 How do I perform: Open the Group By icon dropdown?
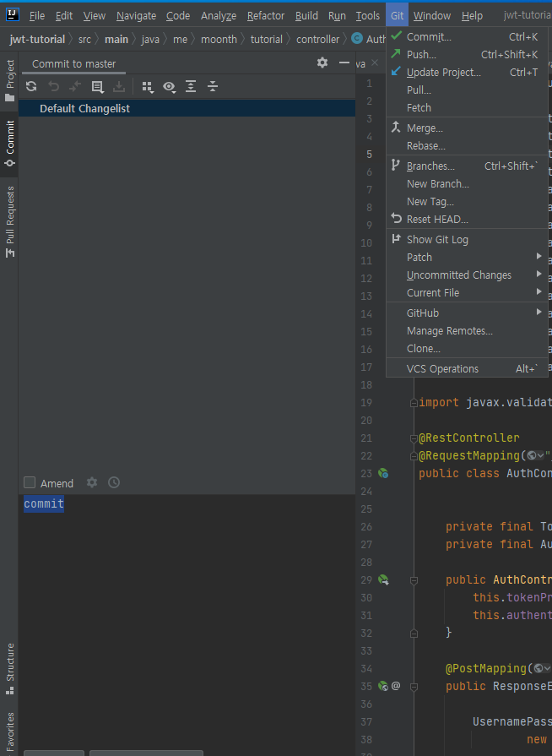(148, 87)
